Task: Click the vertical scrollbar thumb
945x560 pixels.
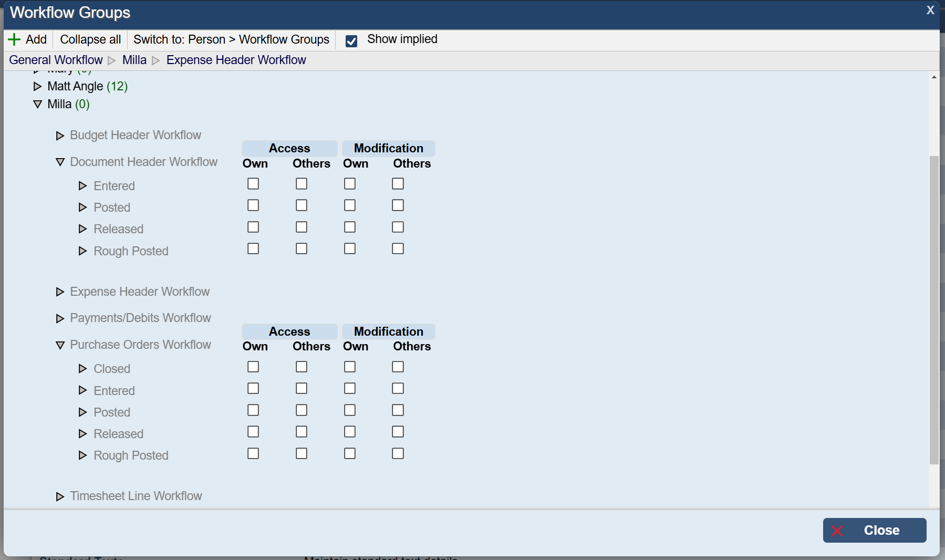Action: 933,310
